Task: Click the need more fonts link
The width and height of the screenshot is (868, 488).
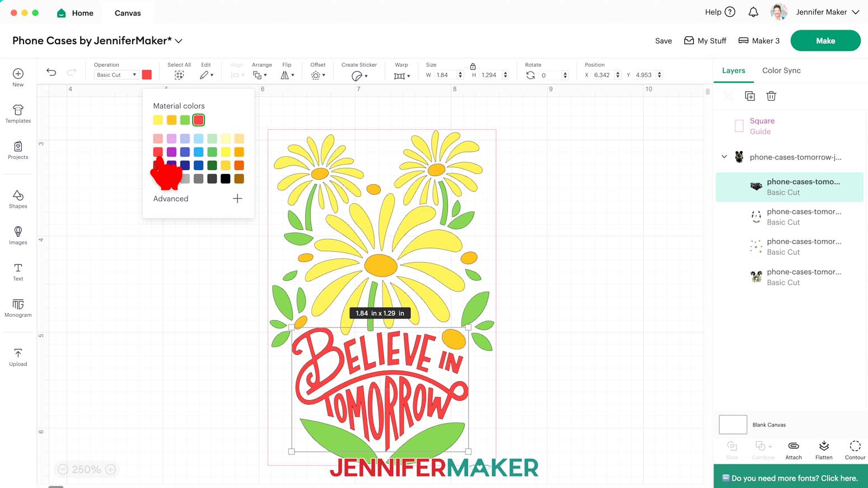Action: (x=790, y=478)
